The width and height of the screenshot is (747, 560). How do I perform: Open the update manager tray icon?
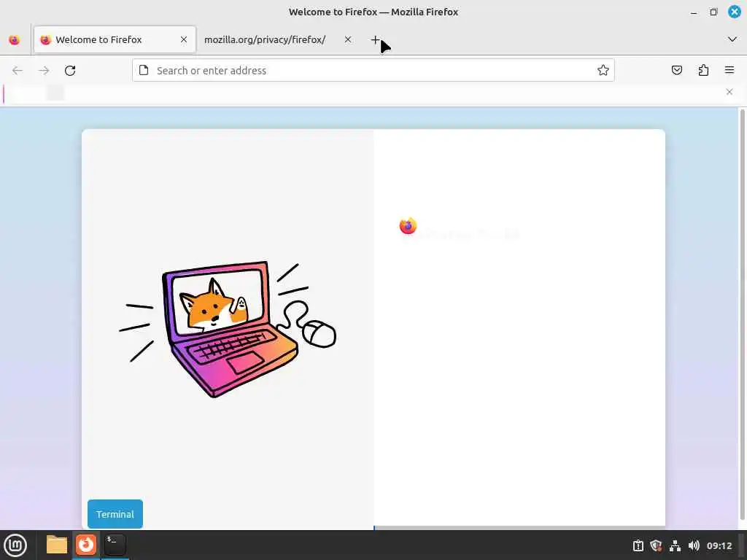click(x=638, y=545)
